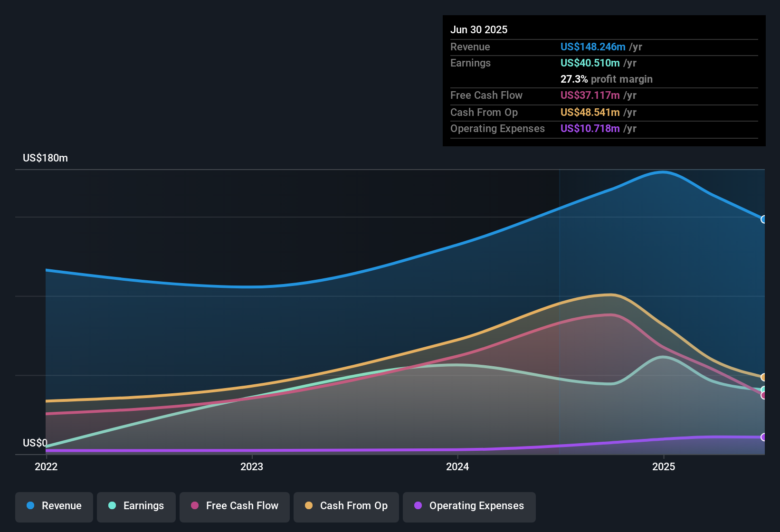The width and height of the screenshot is (780, 532).
Task: Hide the Free Cash Flow series
Action: pyautogui.click(x=234, y=506)
